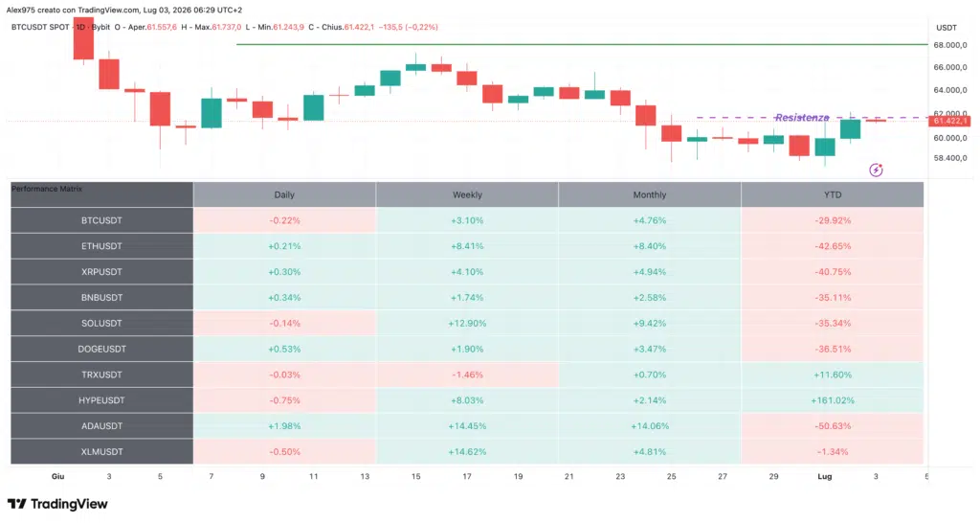Select the BNBUSDT row label

pos(101,297)
